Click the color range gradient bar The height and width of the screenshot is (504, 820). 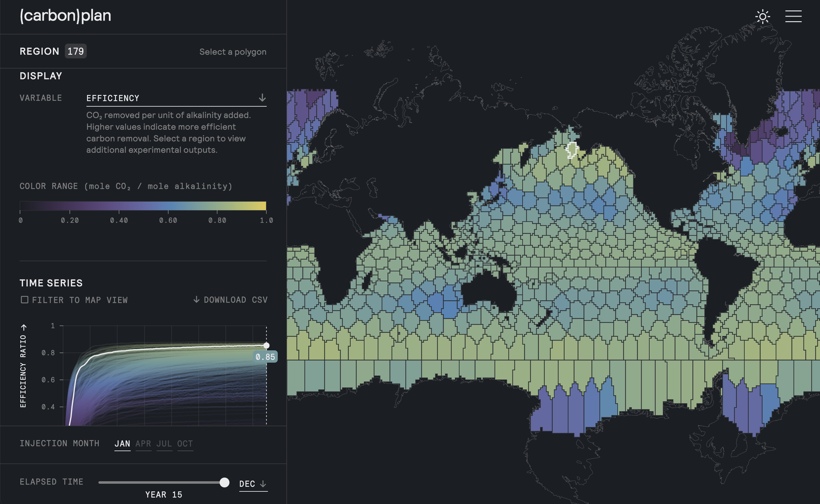[x=143, y=206]
